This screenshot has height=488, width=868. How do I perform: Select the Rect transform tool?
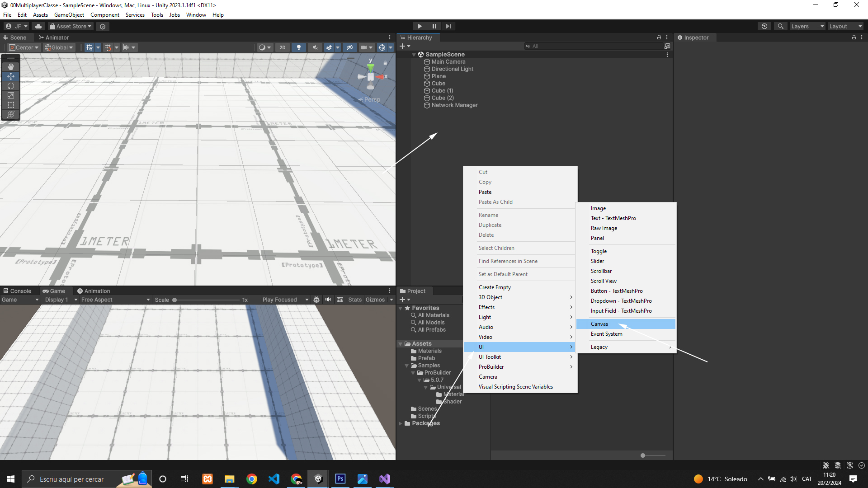(x=11, y=105)
